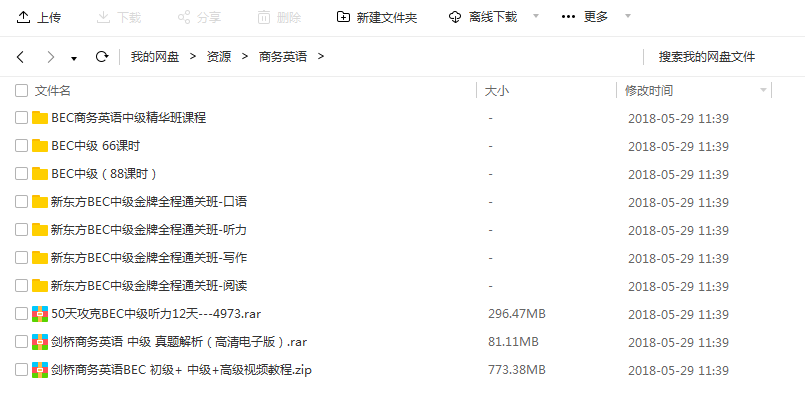This screenshot has height=416, width=805.
Task: Click folder icon of BEC中级（88课时）
Action: click(40, 174)
